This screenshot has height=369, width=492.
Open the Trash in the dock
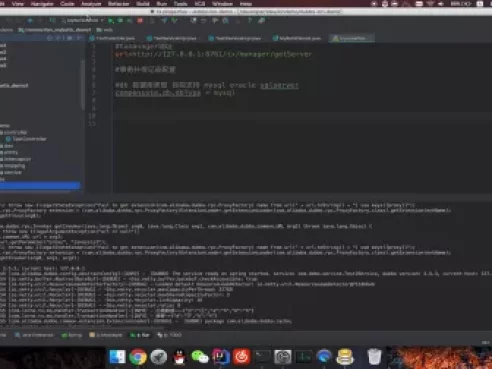click(374, 357)
